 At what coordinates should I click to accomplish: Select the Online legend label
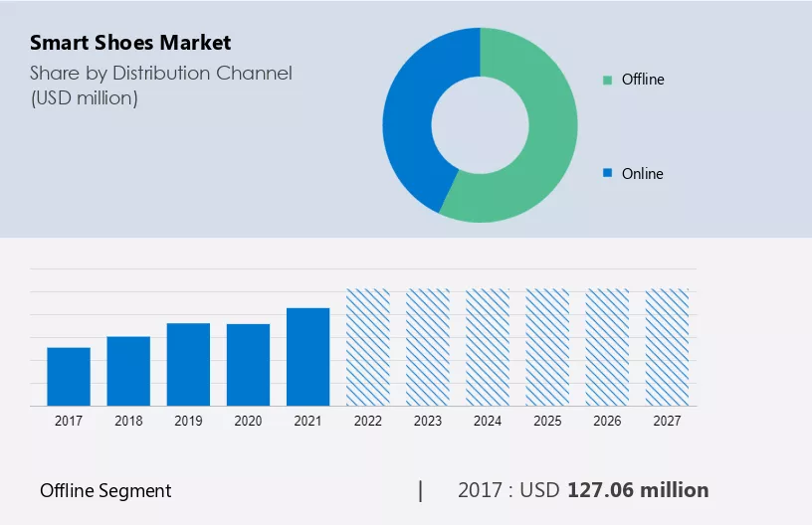tap(642, 173)
